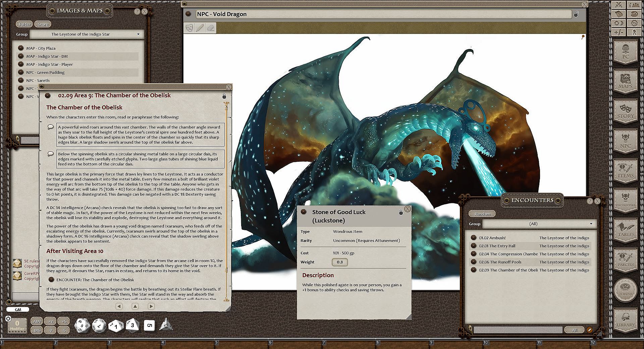The width and height of the screenshot is (644, 349).
Task: Select MAP - City Plaza entry
Action: [41, 48]
